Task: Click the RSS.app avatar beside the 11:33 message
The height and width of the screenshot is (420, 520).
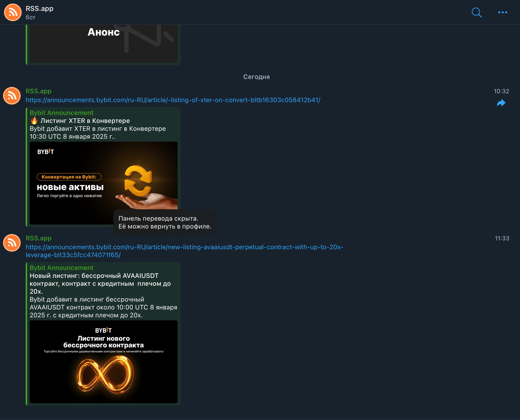Action: [x=12, y=243]
